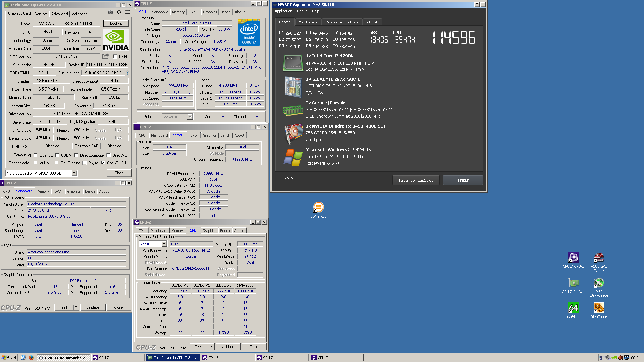The height and width of the screenshot is (362, 644).
Task: Click Close button in GPU-Z
Action: coord(119,173)
